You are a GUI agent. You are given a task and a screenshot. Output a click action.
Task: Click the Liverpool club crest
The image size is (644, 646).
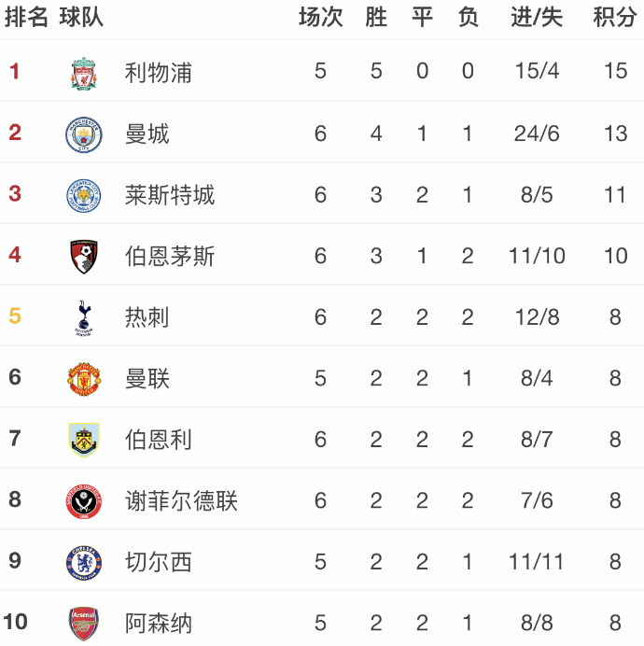(x=84, y=74)
